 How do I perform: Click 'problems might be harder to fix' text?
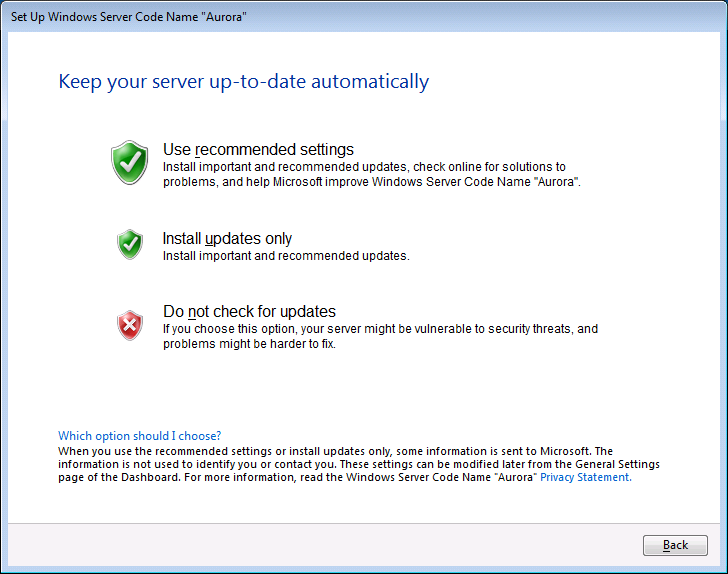(x=250, y=344)
